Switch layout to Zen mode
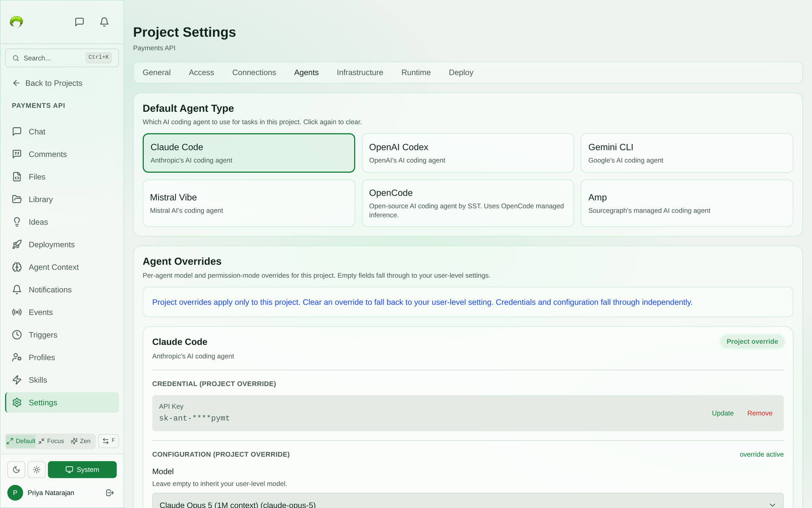 point(81,441)
